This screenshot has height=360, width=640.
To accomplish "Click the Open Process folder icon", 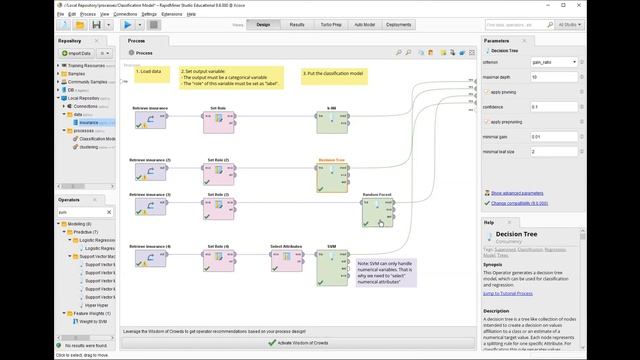I will tap(80, 25).
